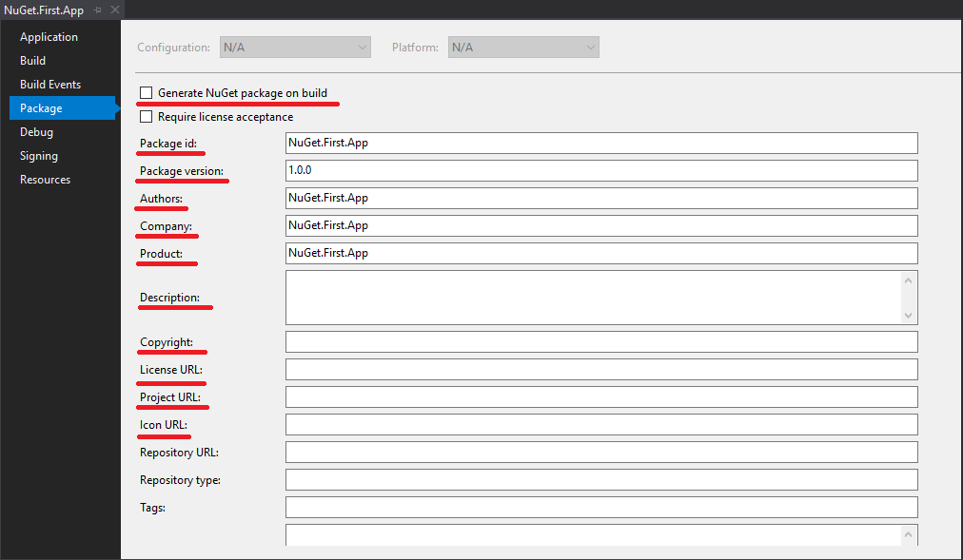Viewport: 963px width, 560px height.
Task: Click the 'Package version:' label
Action: point(182,171)
